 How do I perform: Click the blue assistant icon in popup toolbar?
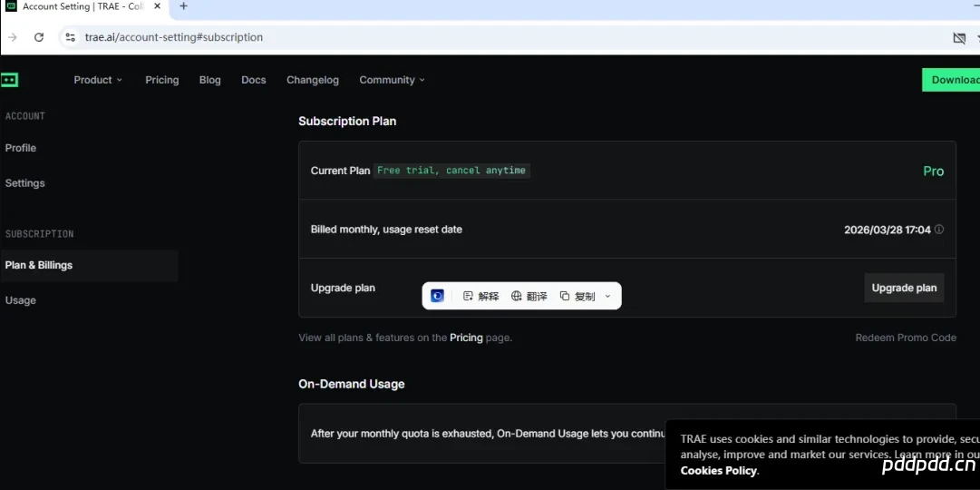tap(437, 296)
